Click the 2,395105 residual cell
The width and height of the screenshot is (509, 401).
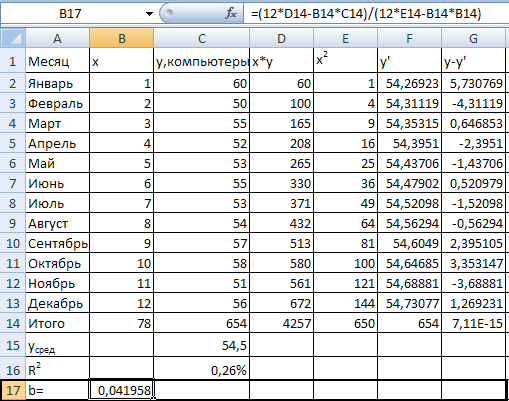pyautogui.click(x=473, y=243)
